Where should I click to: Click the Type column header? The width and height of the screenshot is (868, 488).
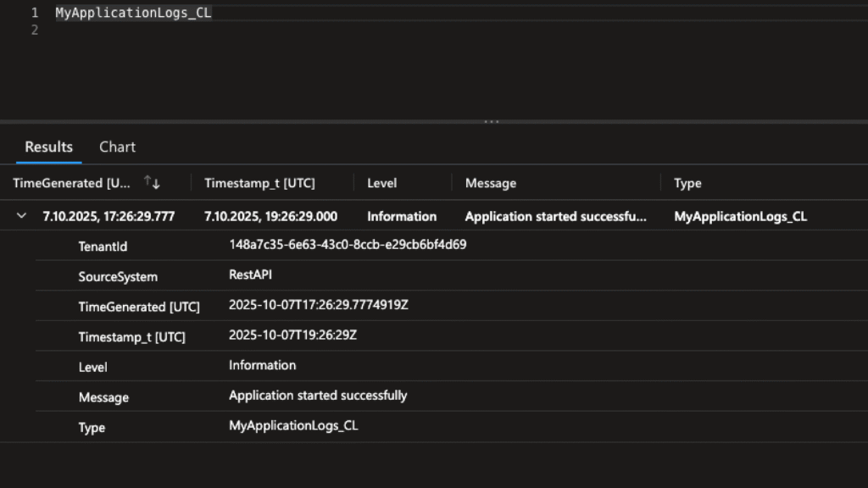tap(687, 183)
